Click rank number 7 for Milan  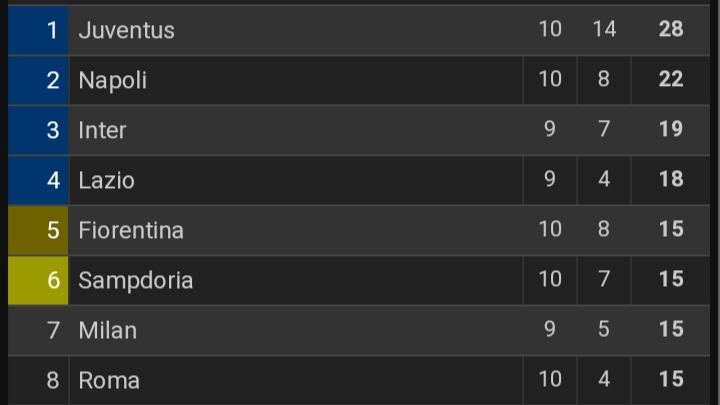click(53, 330)
